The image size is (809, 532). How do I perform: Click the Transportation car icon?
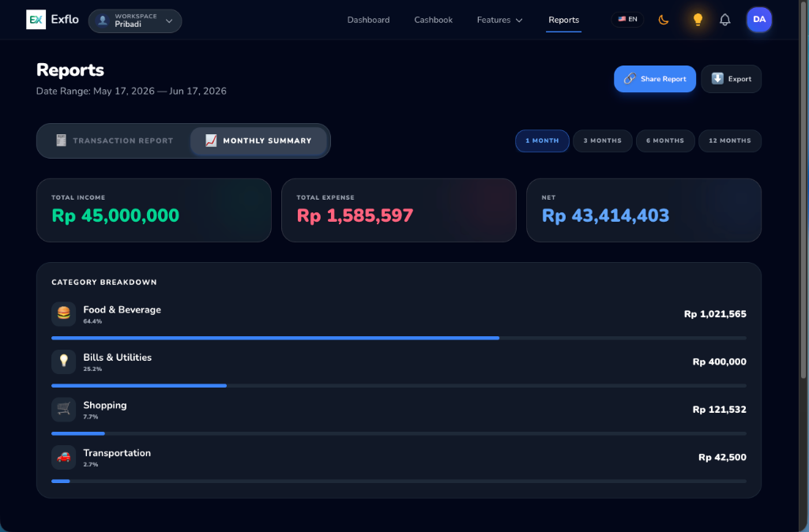tap(63, 457)
